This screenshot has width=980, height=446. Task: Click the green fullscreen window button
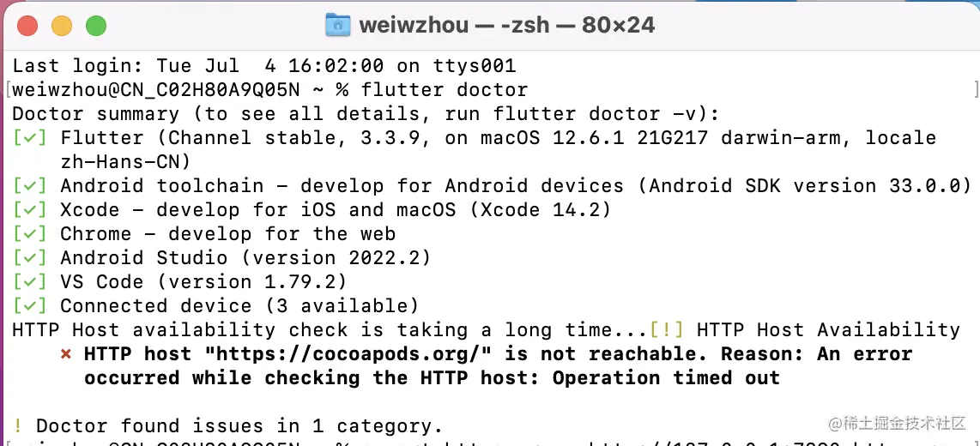tap(96, 26)
